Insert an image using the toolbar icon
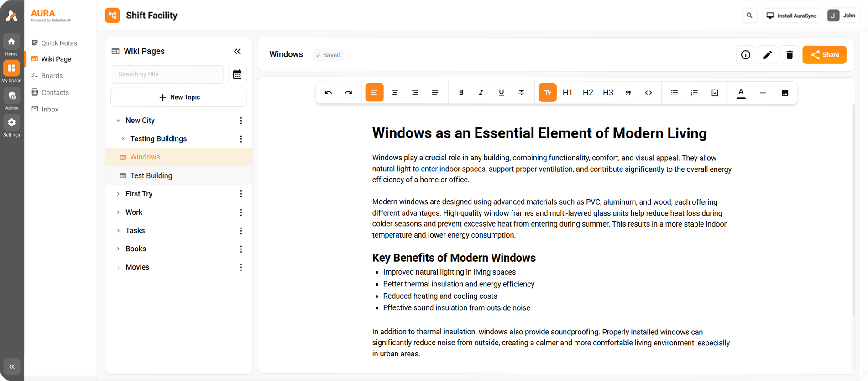The height and width of the screenshot is (381, 868). click(784, 93)
